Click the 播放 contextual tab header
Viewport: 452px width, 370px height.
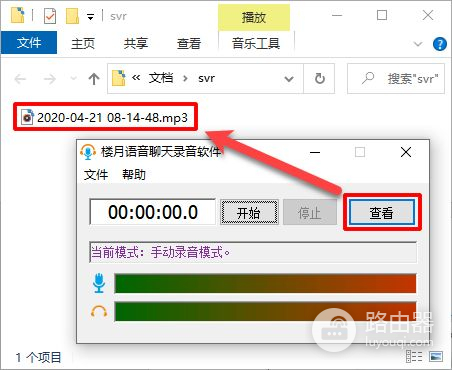click(x=254, y=17)
